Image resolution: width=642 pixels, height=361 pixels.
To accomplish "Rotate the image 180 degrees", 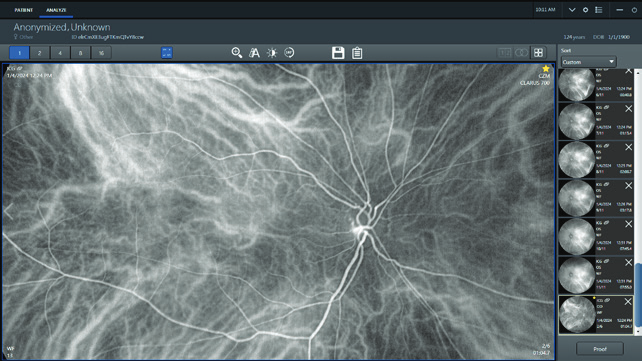I will [x=289, y=53].
